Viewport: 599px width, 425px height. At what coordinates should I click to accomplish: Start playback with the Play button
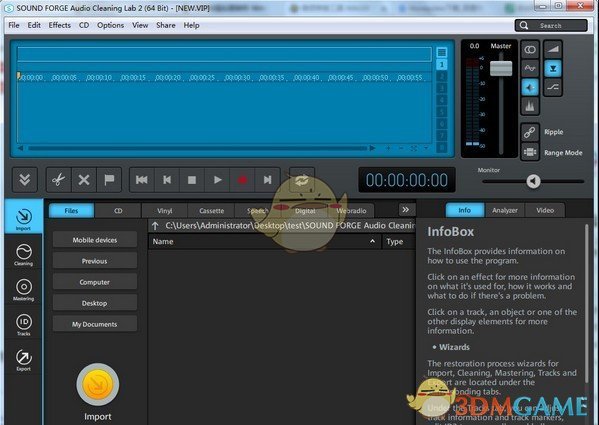217,179
